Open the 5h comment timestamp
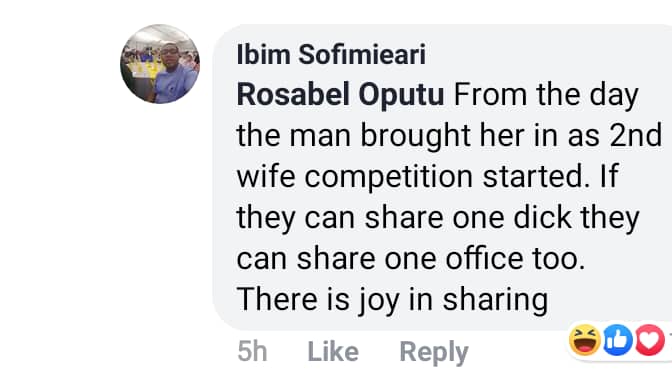This screenshot has width=672, height=384. [x=252, y=352]
